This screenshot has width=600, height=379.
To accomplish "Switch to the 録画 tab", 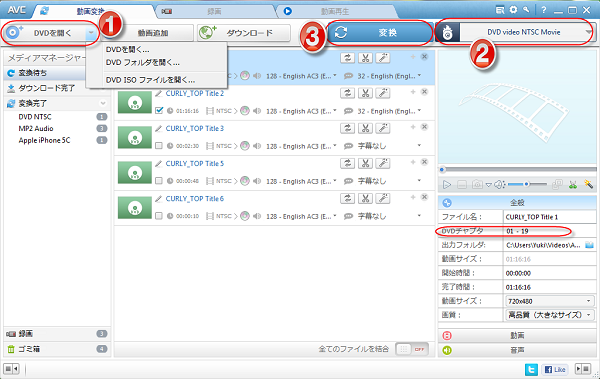I will click(214, 11).
